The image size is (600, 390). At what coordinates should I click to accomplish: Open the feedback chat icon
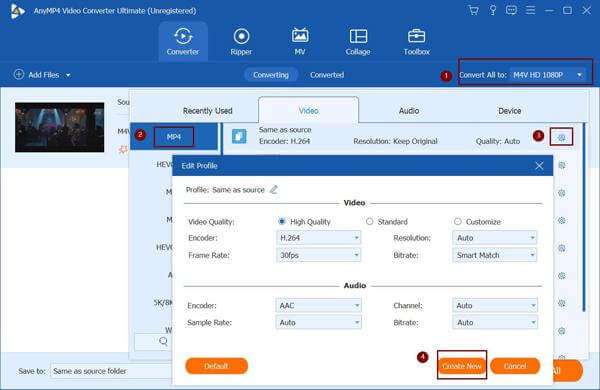pyautogui.click(x=511, y=10)
